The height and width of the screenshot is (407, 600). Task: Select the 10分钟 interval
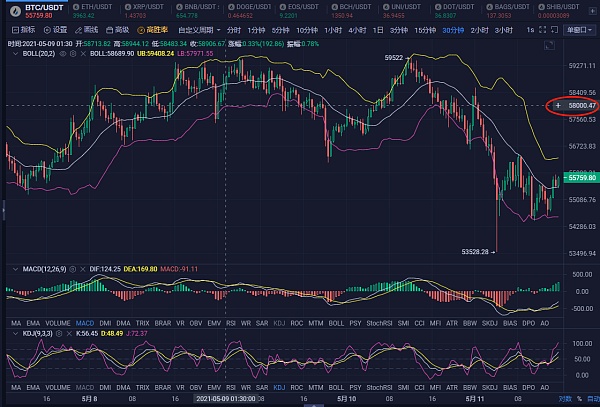tap(307, 30)
